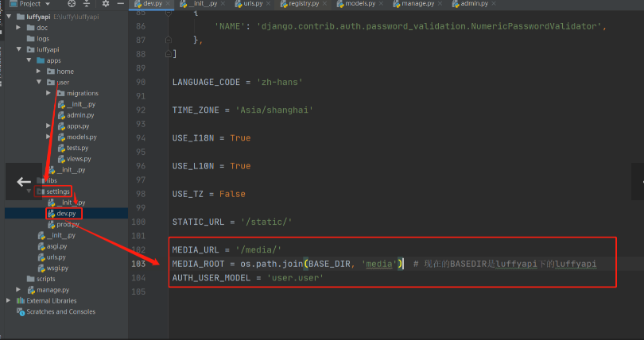644x340 pixels.
Task: Click the Scratches and Consoles icon
Action: [x=21, y=312]
